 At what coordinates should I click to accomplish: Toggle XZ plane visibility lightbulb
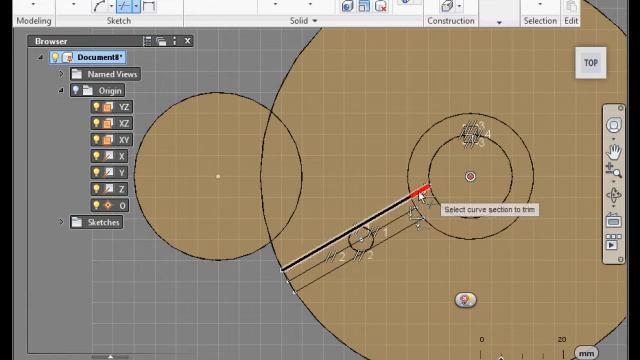coord(96,123)
